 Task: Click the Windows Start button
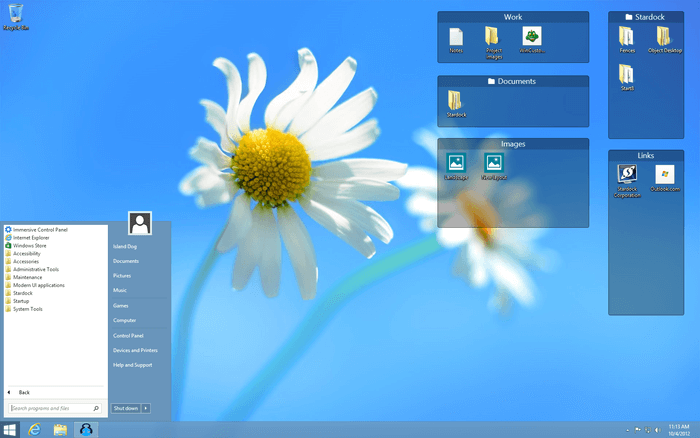tap(10, 429)
